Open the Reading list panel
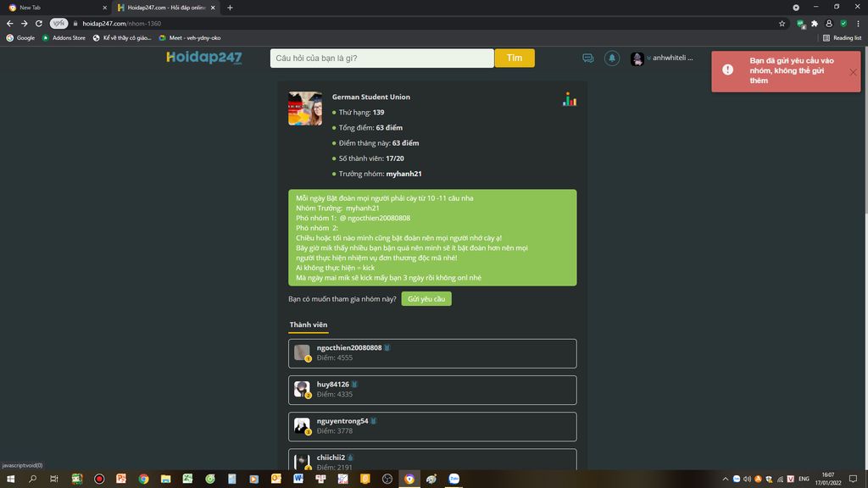The image size is (868, 488). [x=842, y=37]
